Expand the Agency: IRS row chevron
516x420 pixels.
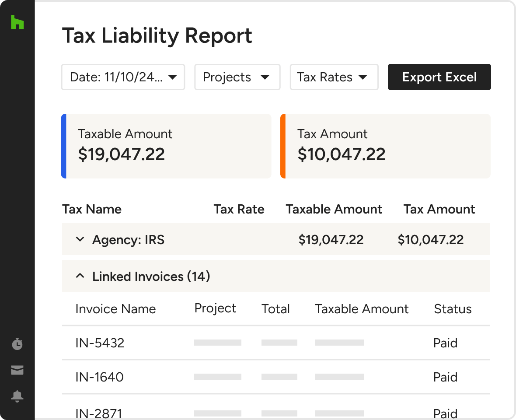point(80,239)
